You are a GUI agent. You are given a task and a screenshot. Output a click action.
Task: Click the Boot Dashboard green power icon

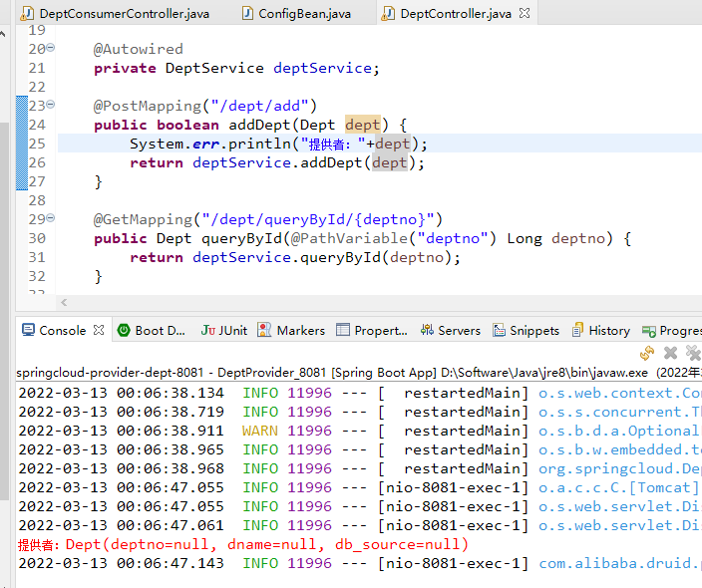(124, 330)
